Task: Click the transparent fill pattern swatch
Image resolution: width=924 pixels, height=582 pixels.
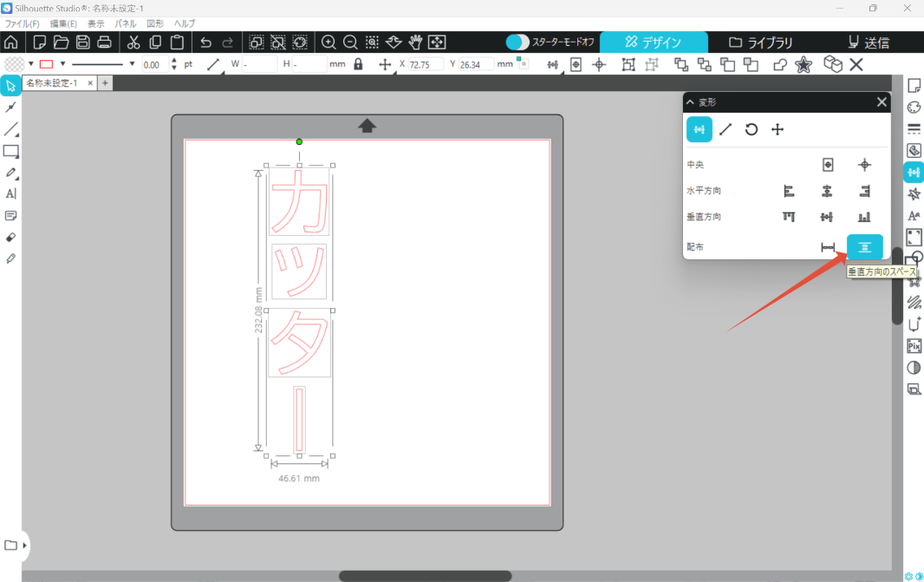Action: pos(14,63)
